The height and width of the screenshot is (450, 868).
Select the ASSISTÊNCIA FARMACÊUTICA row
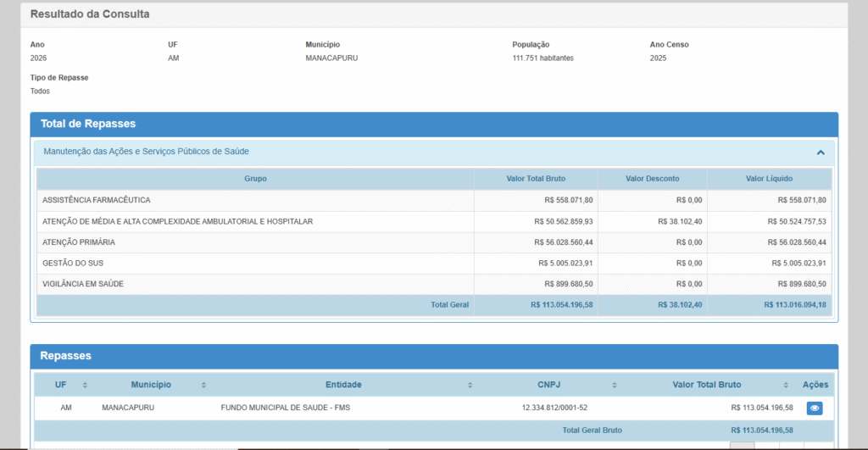[434, 200]
